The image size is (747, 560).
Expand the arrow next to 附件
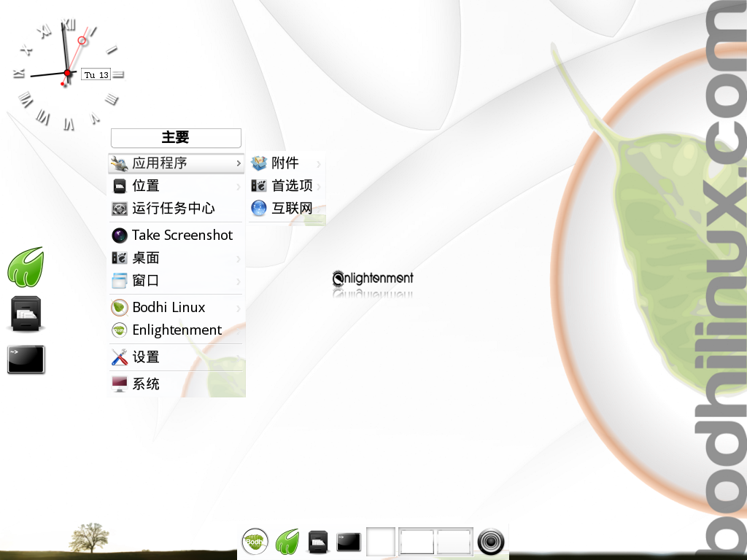pyautogui.click(x=319, y=164)
